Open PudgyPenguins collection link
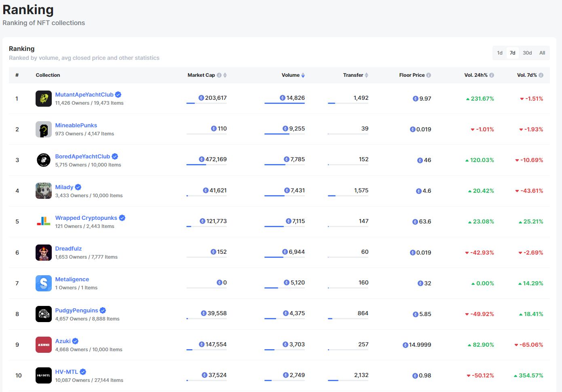The height and width of the screenshot is (392, 562). pos(76,310)
